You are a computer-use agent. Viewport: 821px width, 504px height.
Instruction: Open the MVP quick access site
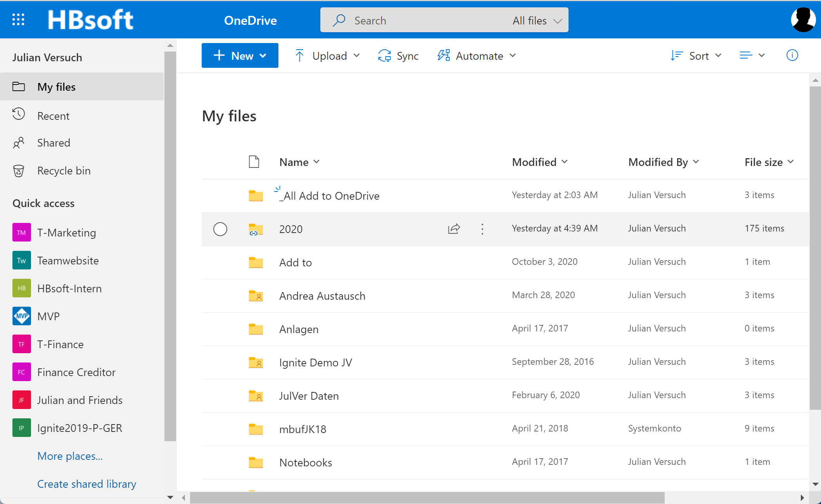tap(48, 316)
